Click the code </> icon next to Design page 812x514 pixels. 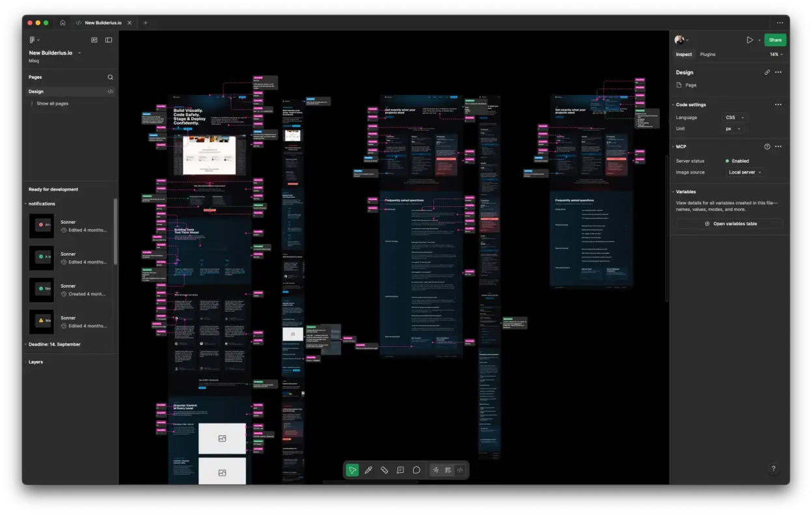tap(109, 91)
